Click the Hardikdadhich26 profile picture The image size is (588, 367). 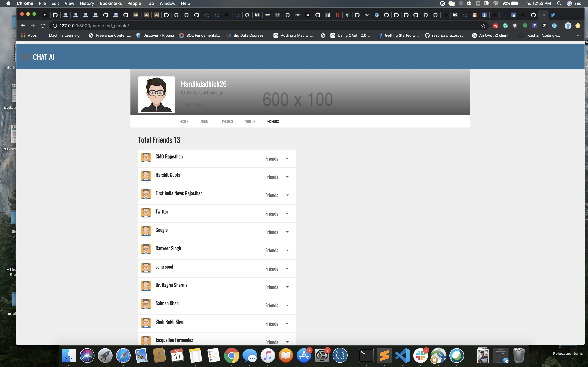(156, 95)
